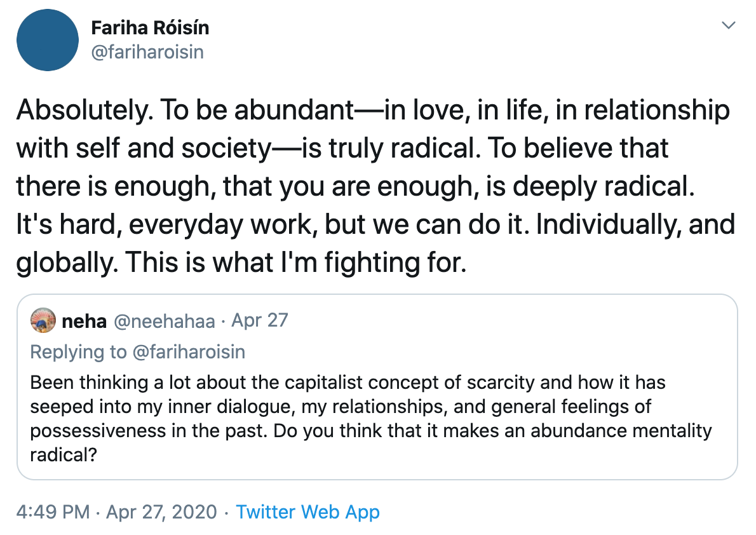
Task: Open neha's display name in quoted tweet
Action: [84, 321]
